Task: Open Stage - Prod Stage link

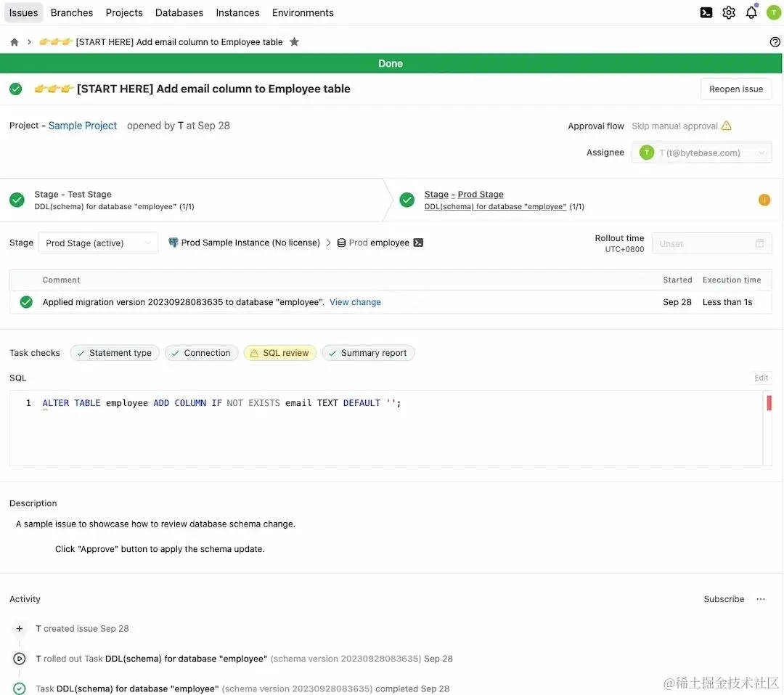Action: pyautogui.click(x=463, y=194)
